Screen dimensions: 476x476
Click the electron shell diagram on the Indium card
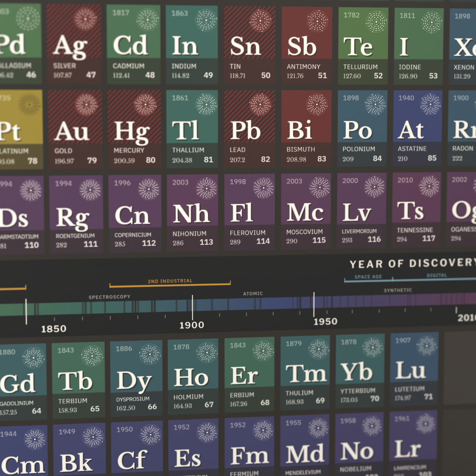(x=206, y=20)
